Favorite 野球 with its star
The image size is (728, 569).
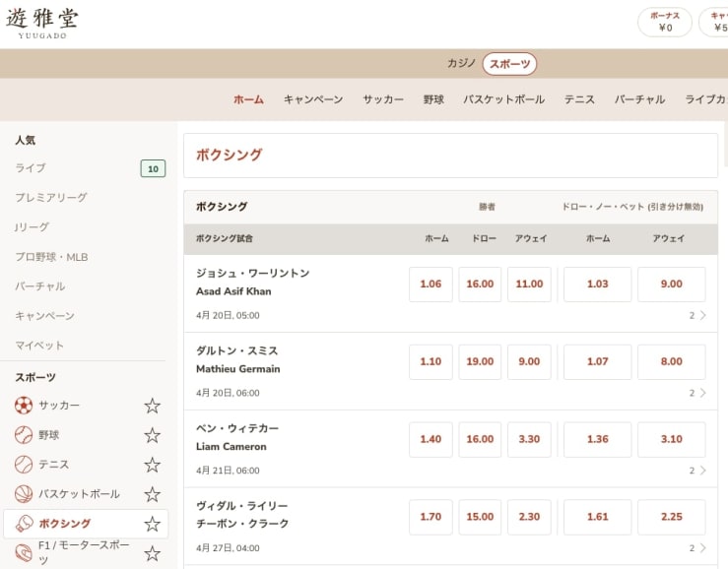152,435
